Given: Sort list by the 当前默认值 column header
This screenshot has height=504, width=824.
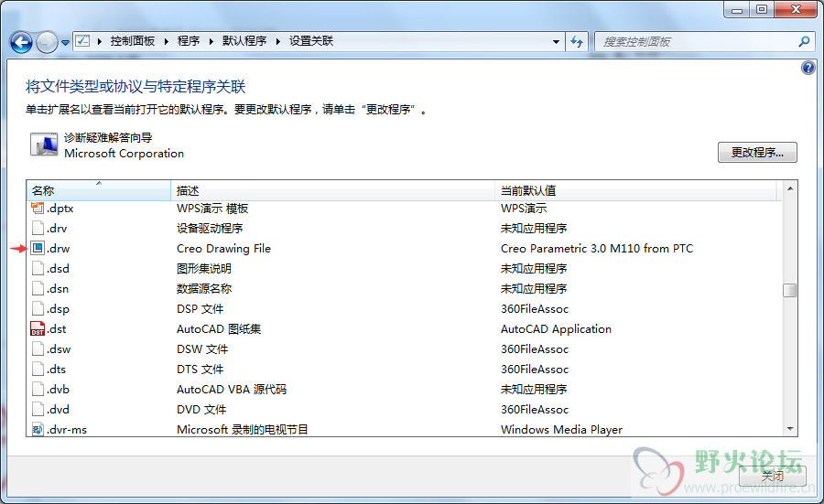Looking at the screenshot, I should pos(635,190).
